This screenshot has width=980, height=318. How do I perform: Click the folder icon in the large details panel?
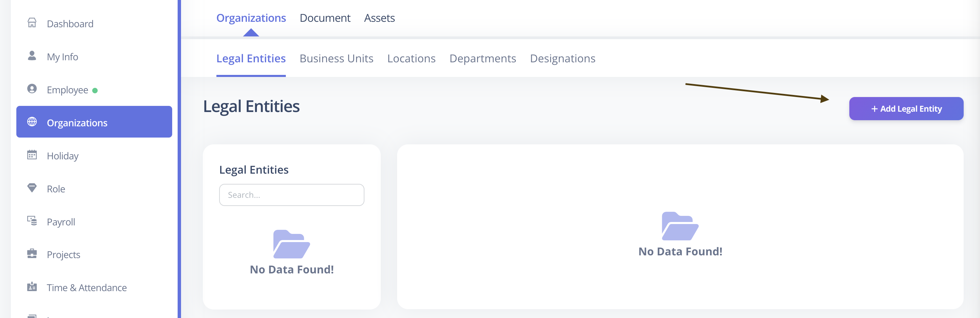pyautogui.click(x=680, y=226)
